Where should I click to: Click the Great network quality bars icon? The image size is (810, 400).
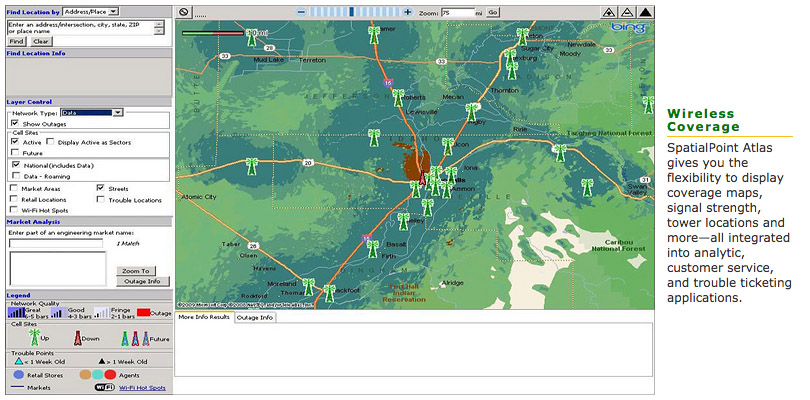[x=17, y=312]
